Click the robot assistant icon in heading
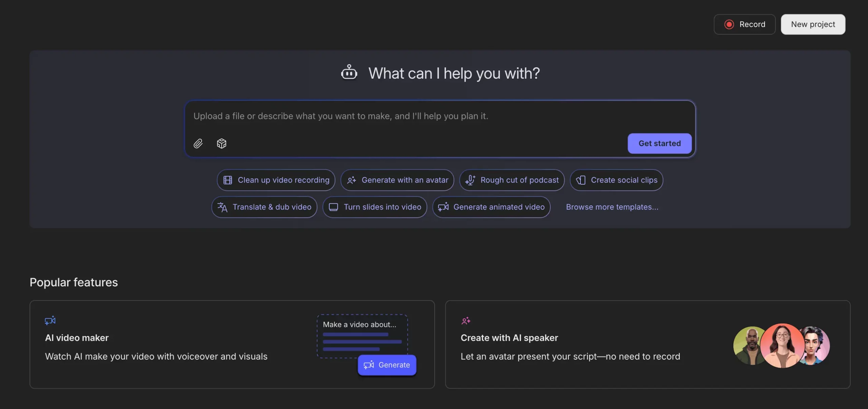 coord(349,73)
